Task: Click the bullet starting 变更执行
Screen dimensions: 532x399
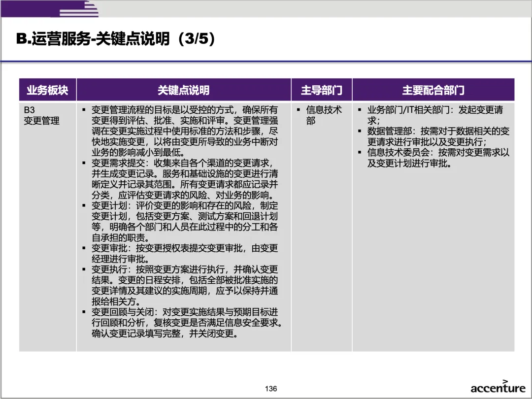Action: 180,285
